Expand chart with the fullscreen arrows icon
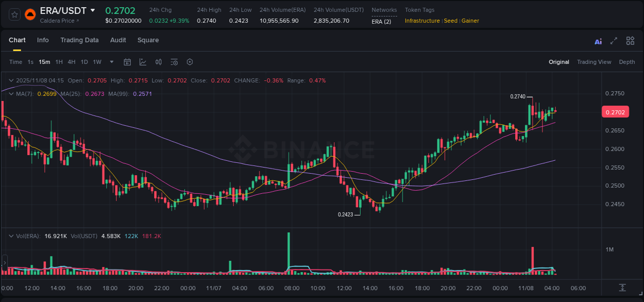 [x=613, y=41]
